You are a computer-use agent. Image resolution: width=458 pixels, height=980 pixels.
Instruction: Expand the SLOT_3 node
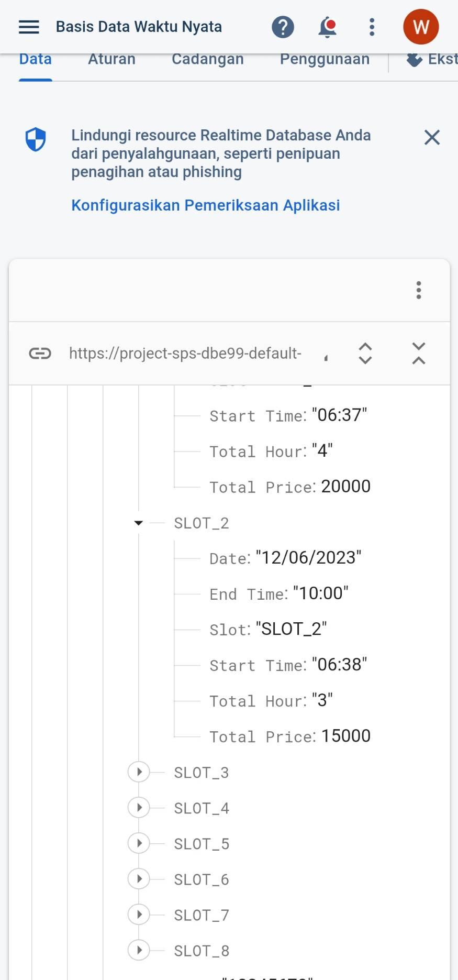[139, 772]
